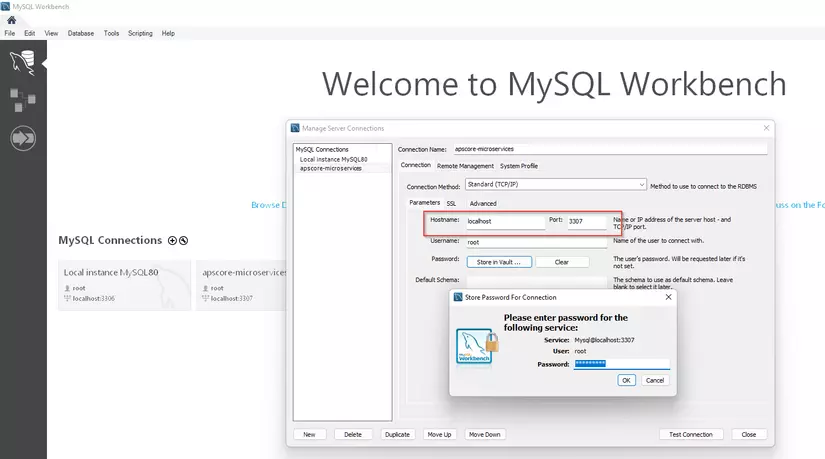Click the Browse Documentation link

click(x=269, y=205)
